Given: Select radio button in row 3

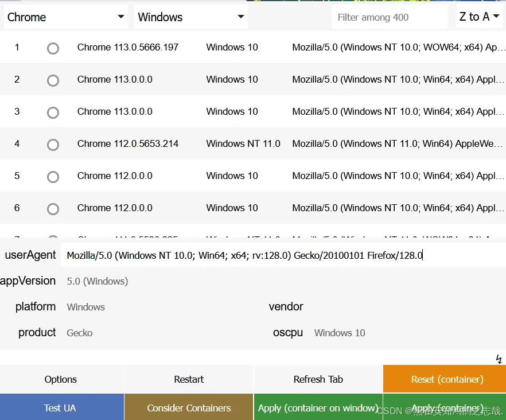Looking at the screenshot, I should (x=53, y=112).
